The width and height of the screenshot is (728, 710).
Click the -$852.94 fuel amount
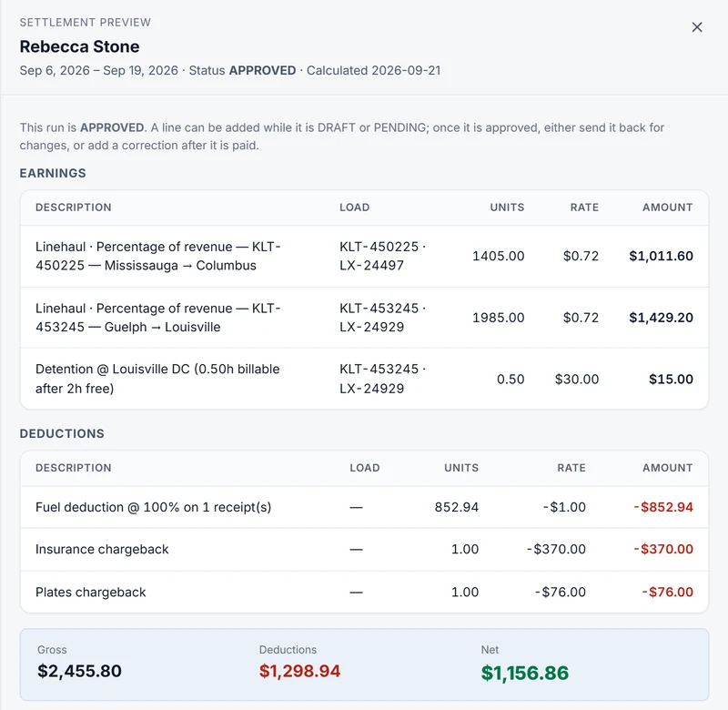[x=663, y=507]
